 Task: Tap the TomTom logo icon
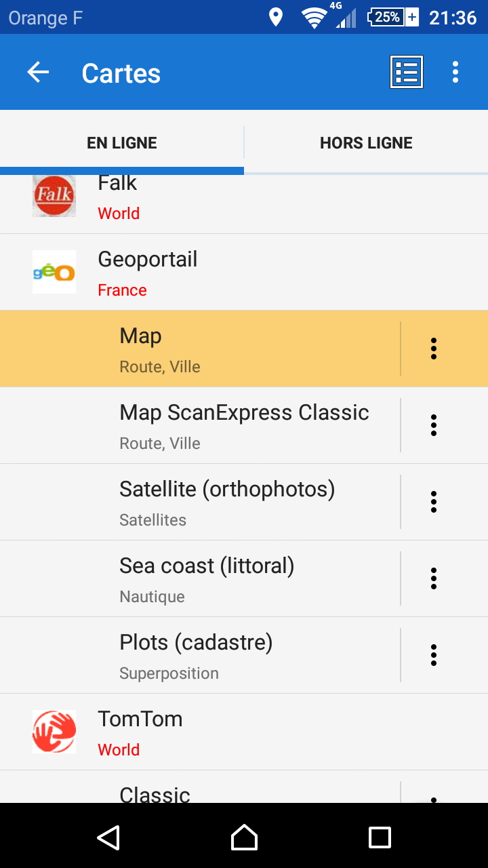(x=54, y=732)
